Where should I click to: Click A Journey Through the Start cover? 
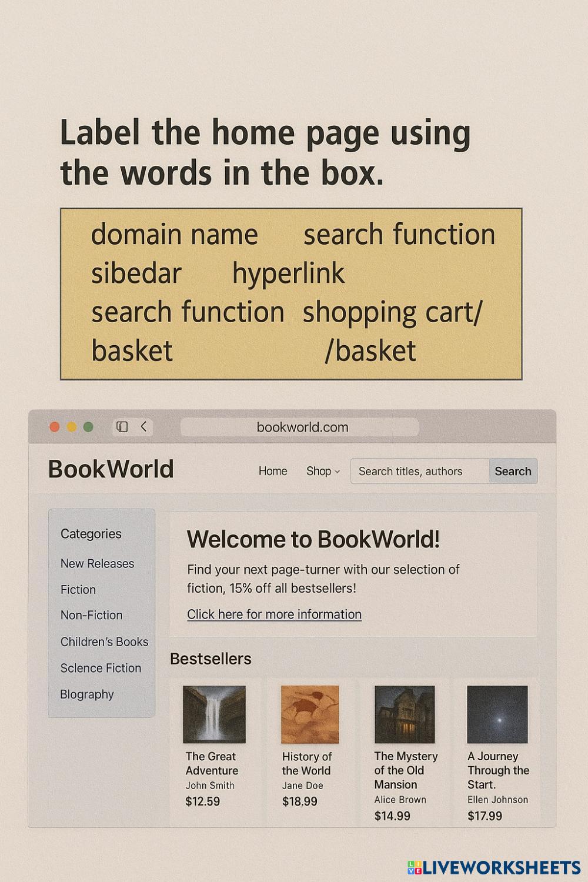pos(497,714)
